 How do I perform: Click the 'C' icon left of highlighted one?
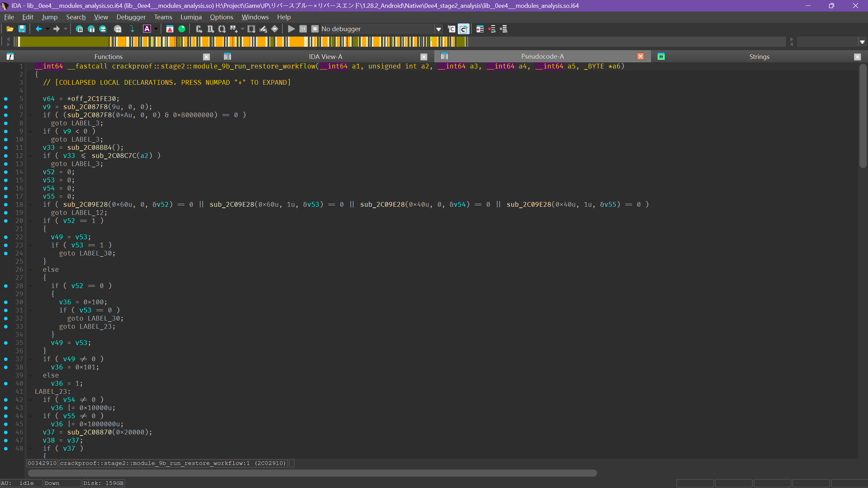pyautogui.click(x=451, y=29)
